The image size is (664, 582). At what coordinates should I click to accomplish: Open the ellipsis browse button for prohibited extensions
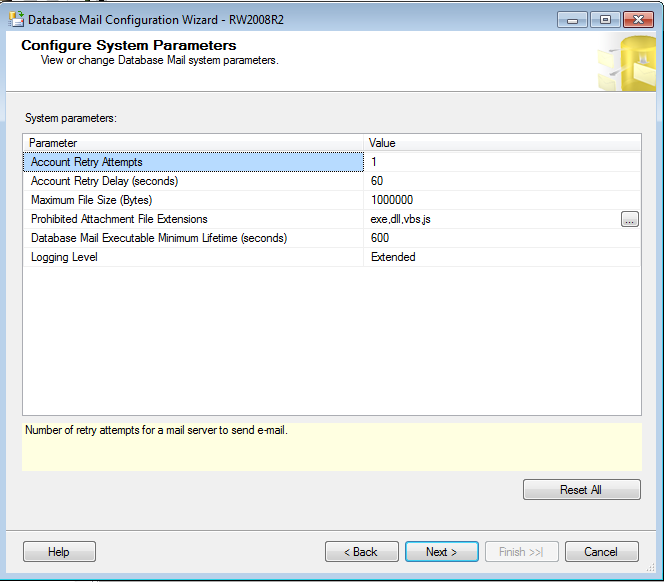pyautogui.click(x=629, y=219)
